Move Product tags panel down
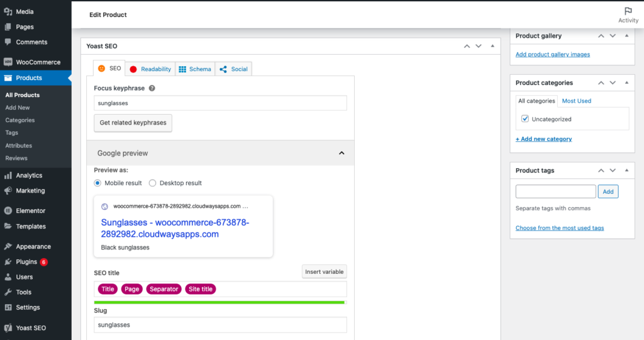The height and width of the screenshot is (340, 644). (x=613, y=170)
